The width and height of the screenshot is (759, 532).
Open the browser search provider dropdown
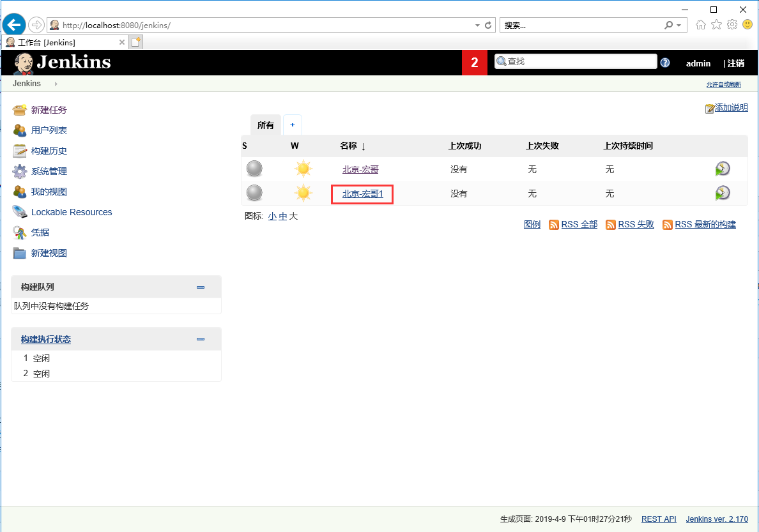(678, 25)
